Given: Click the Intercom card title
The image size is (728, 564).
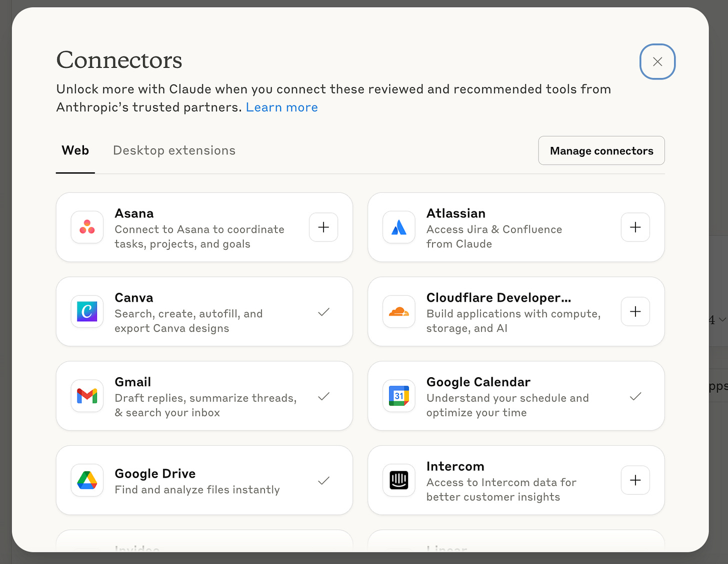Looking at the screenshot, I should point(455,467).
